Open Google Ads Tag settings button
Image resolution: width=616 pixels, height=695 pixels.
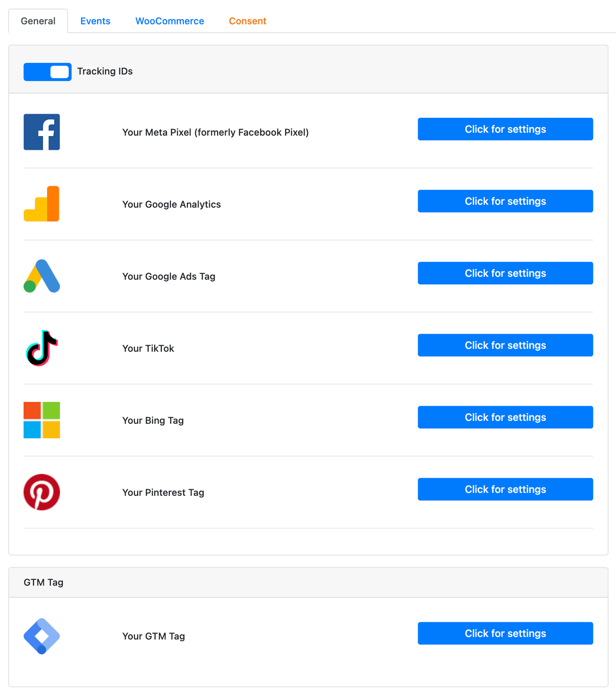pyautogui.click(x=505, y=273)
